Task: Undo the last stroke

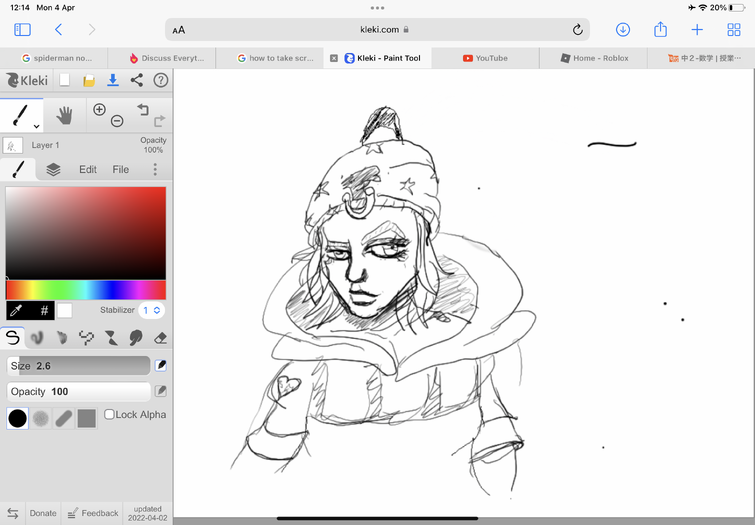Action: 143,109
